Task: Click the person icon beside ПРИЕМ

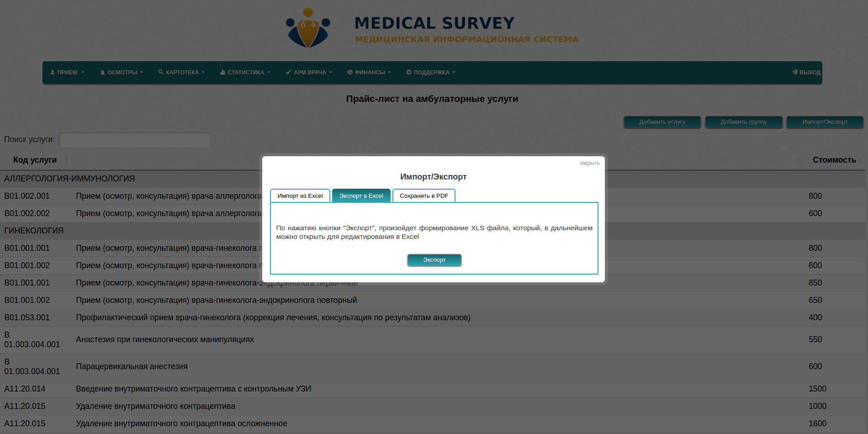Action: pyautogui.click(x=53, y=72)
